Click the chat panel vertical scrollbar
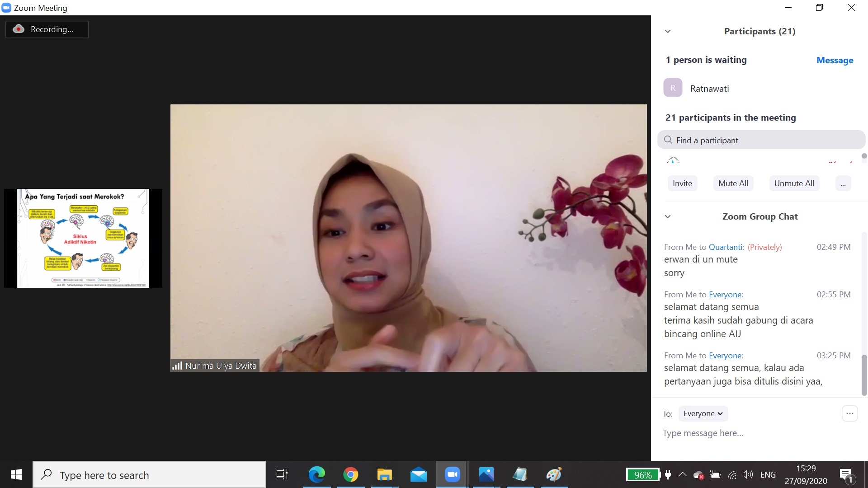This screenshot has width=868, height=488. [864, 375]
